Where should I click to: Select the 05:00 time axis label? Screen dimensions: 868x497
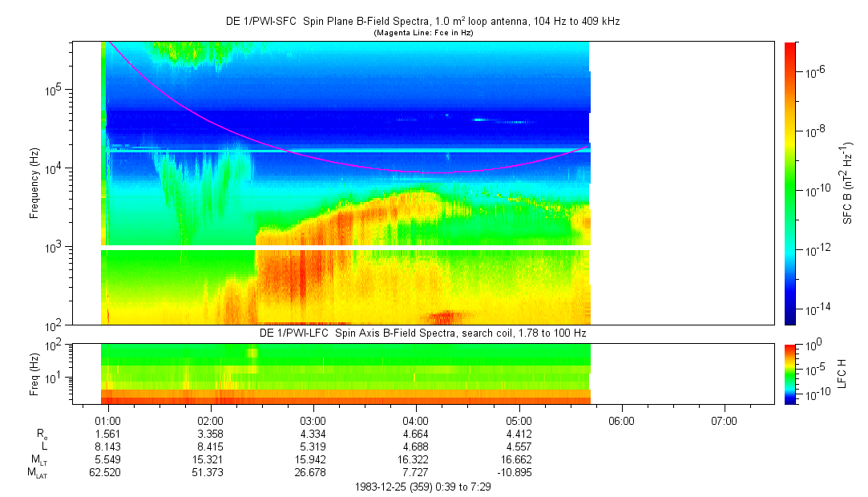click(519, 420)
